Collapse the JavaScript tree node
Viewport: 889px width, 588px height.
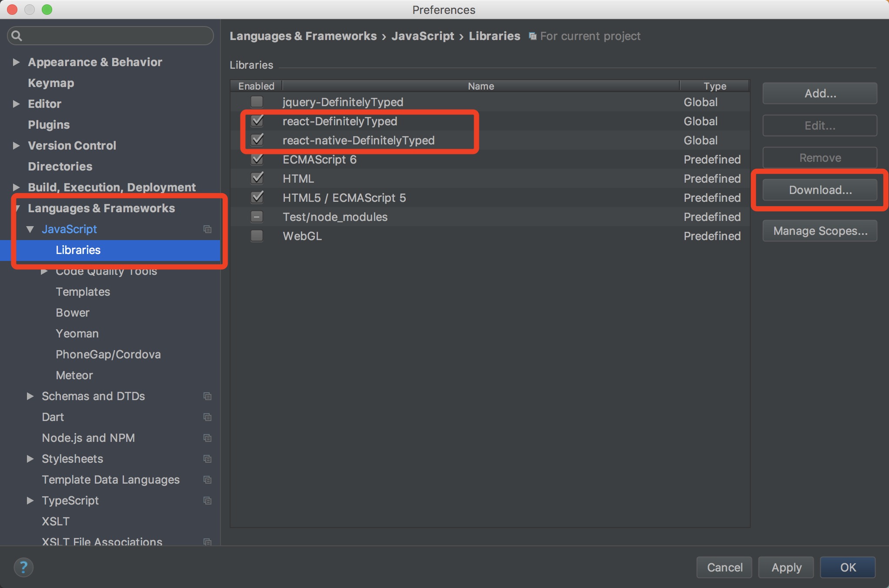click(30, 229)
